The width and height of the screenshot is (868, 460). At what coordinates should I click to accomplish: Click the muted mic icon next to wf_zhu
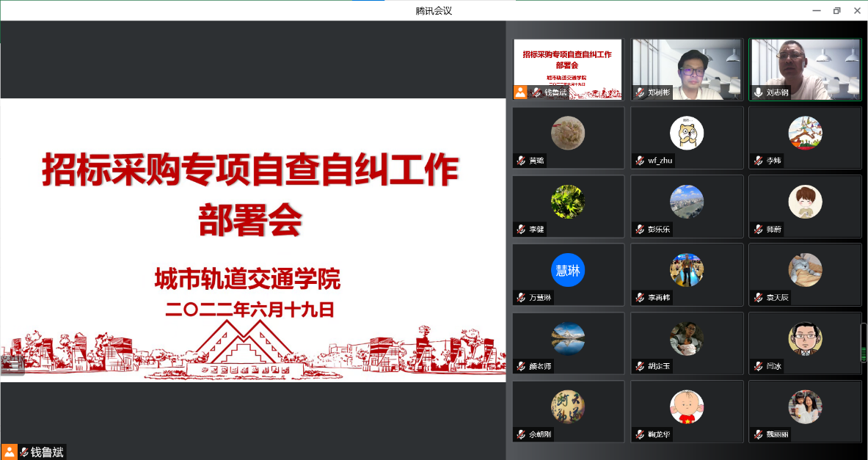pos(639,161)
